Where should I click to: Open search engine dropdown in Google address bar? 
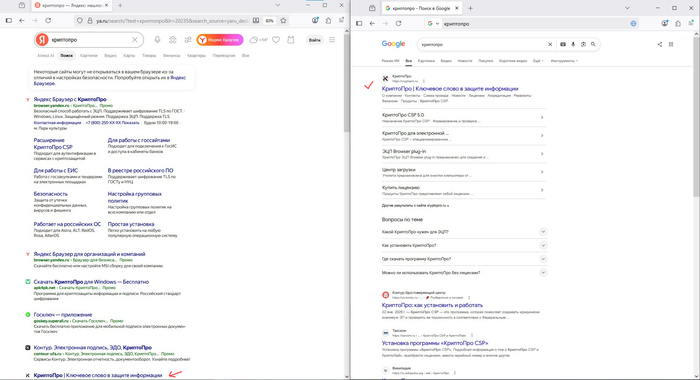pyautogui.click(x=433, y=24)
